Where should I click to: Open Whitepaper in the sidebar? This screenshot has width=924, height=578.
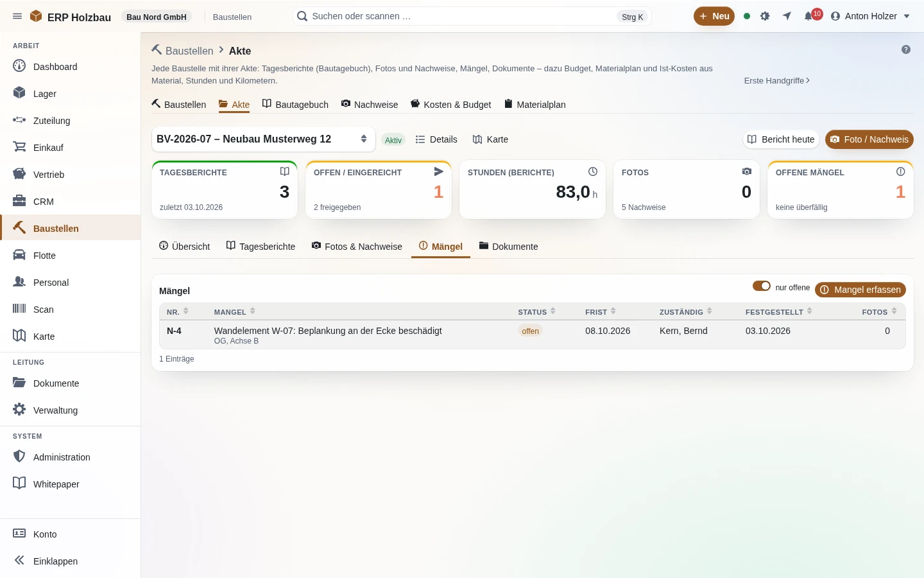click(x=71, y=484)
